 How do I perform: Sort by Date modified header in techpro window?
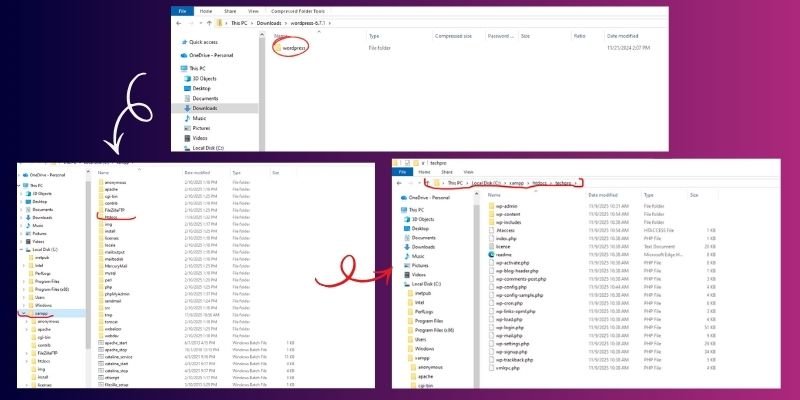(x=603, y=195)
